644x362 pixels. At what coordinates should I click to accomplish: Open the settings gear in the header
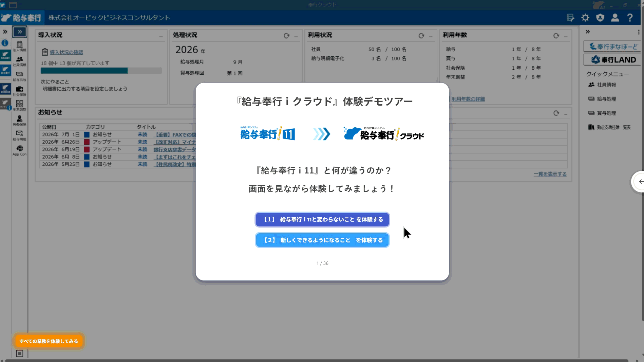pyautogui.click(x=585, y=18)
